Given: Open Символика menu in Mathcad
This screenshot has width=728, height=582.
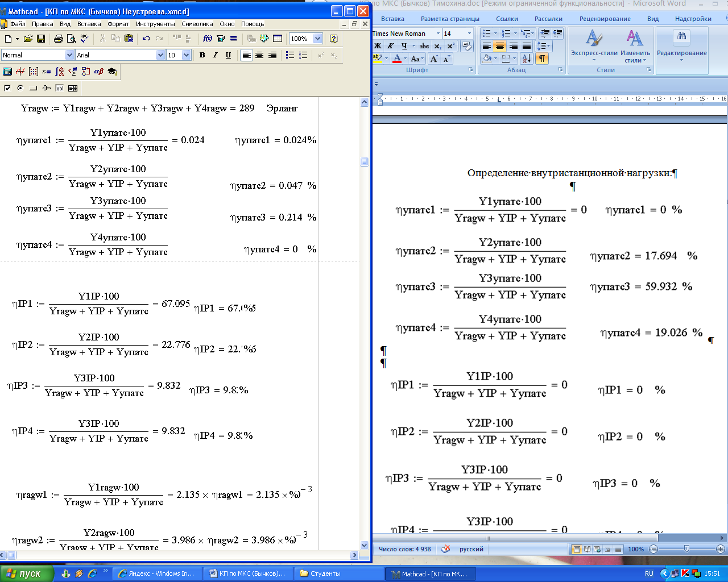Looking at the screenshot, I should 197,24.
